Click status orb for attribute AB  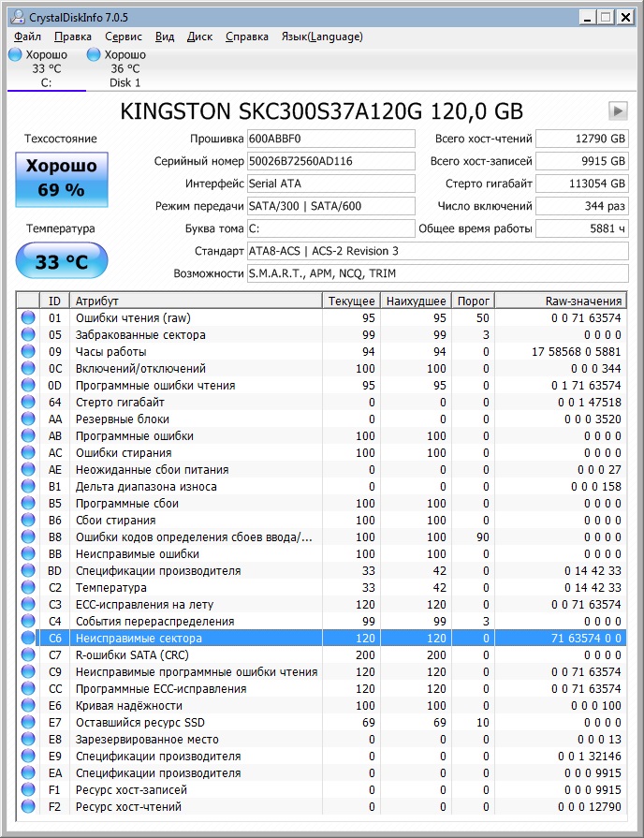click(x=28, y=435)
